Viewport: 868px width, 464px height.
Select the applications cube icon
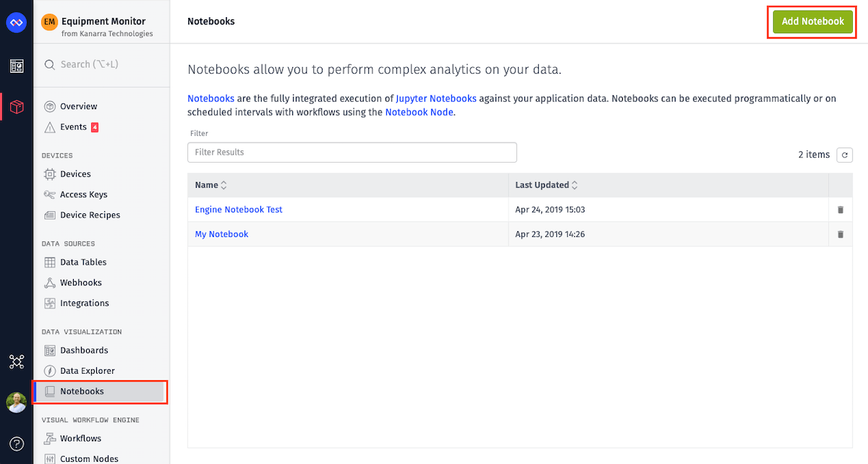(x=16, y=107)
